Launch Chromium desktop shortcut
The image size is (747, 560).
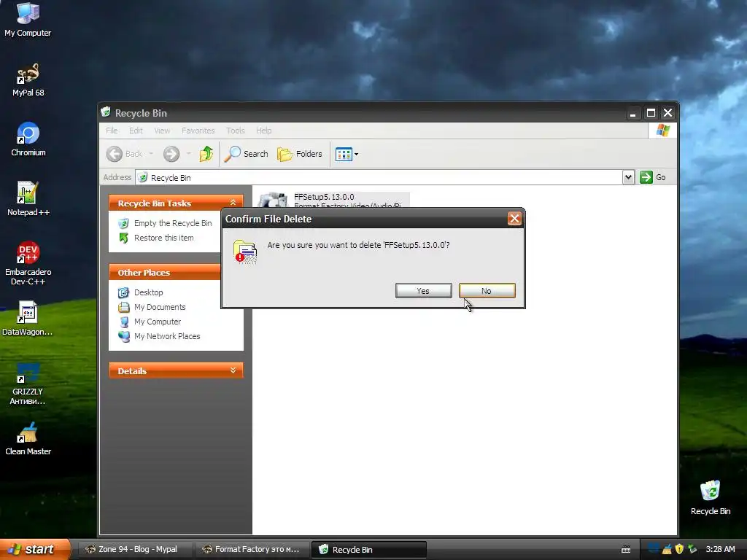28,139
